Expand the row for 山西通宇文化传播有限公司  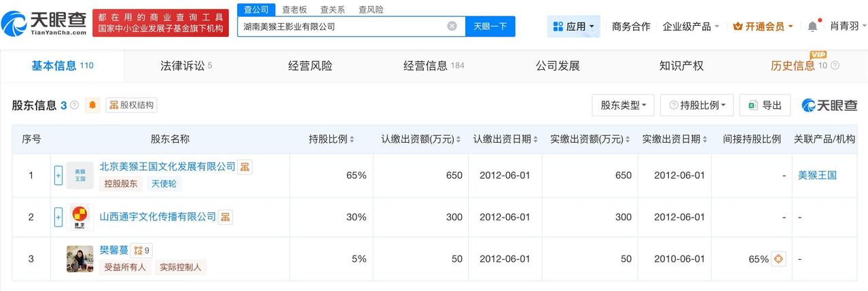pyautogui.click(x=58, y=217)
